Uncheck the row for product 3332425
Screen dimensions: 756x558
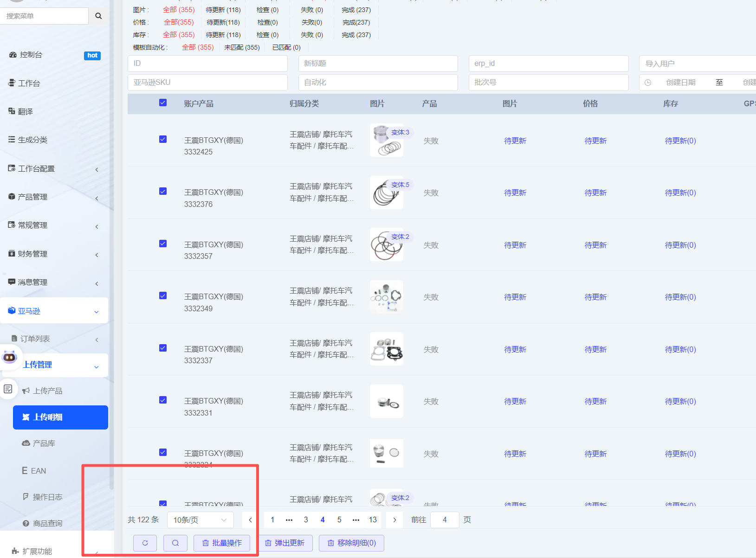point(163,139)
